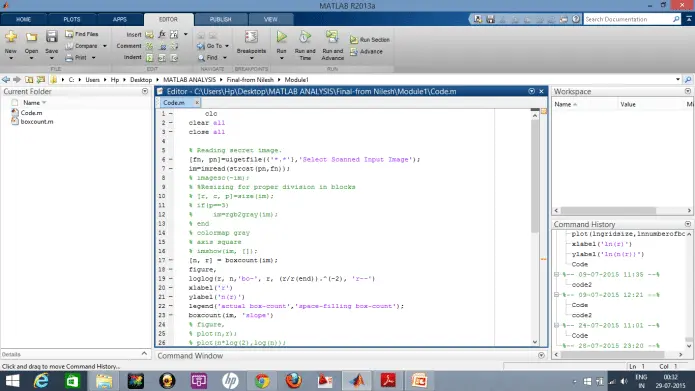Click the Command History horizontal scrollbar

coord(612,355)
